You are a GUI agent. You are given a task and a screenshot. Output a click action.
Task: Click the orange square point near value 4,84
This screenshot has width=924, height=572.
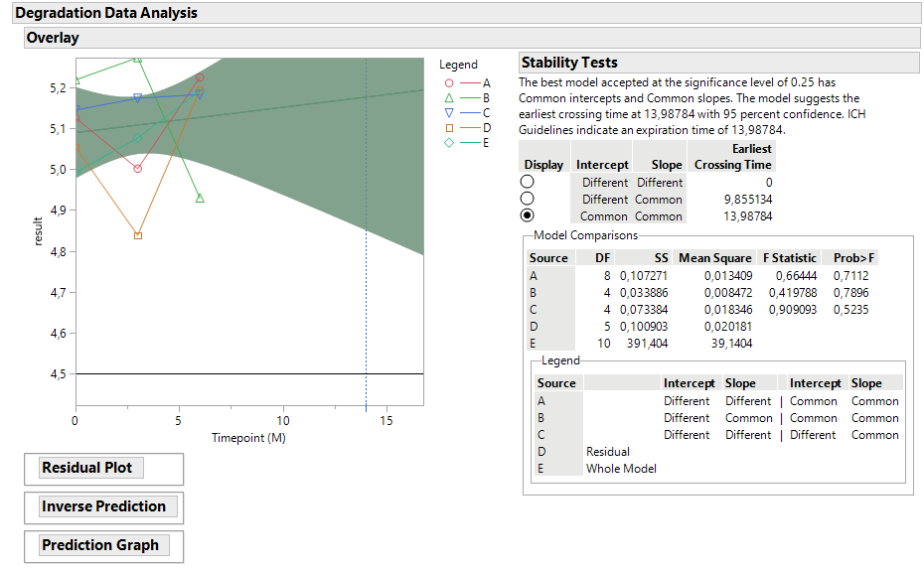click(x=137, y=235)
